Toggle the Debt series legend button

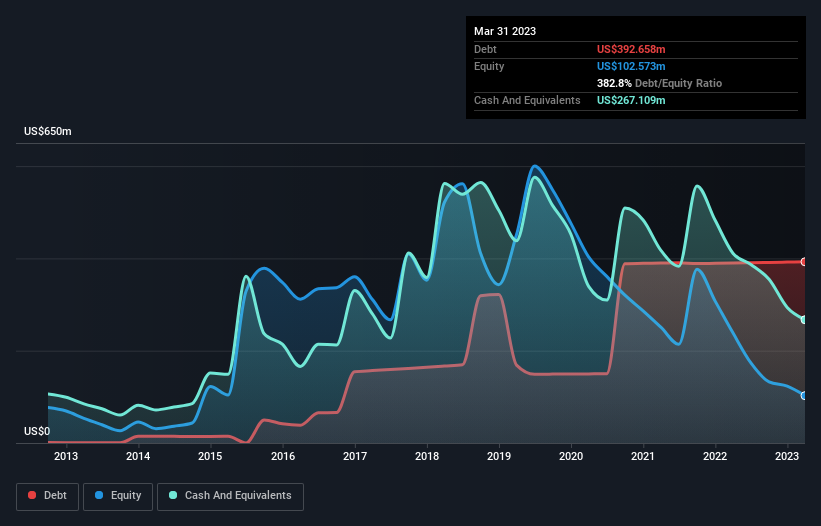[48, 496]
